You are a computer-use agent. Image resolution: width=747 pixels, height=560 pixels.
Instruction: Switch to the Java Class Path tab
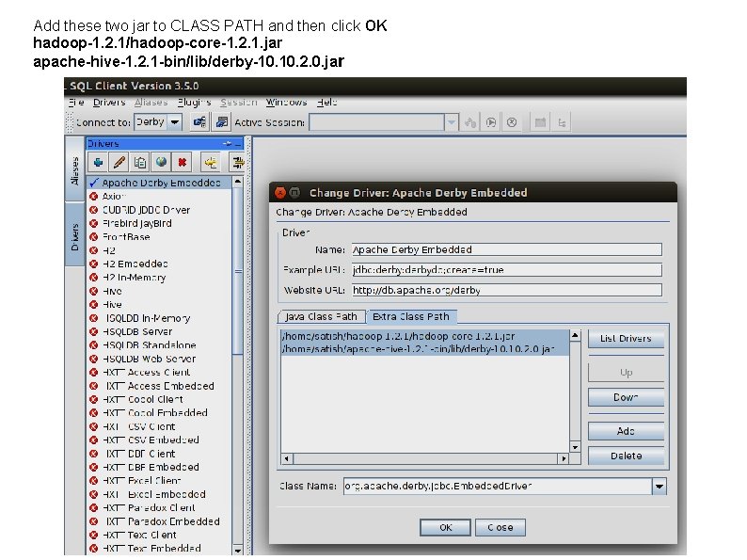point(321,316)
